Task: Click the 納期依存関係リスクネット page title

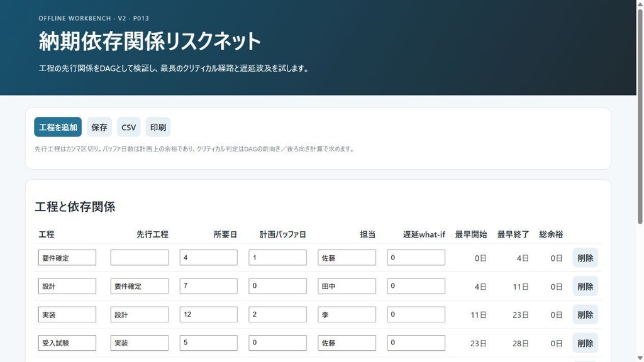Action: (x=150, y=41)
